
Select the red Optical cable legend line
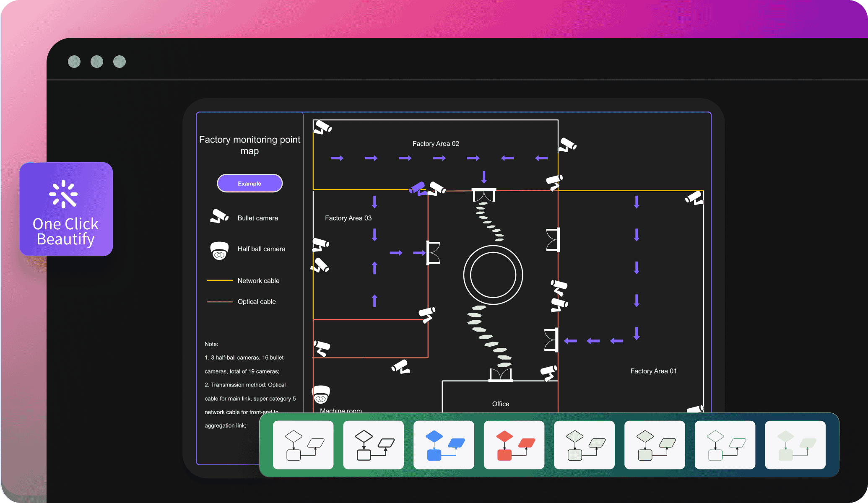(220, 302)
